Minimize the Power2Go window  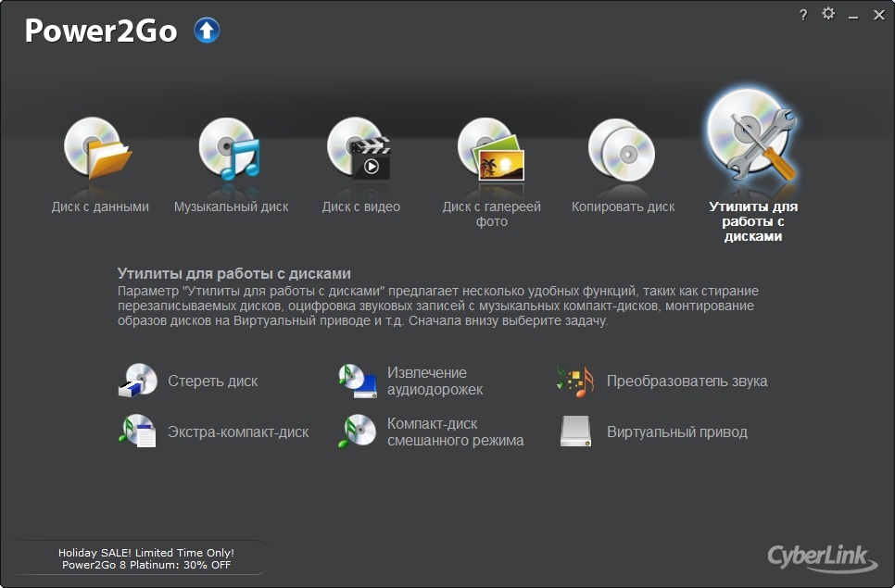[x=853, y=16]
